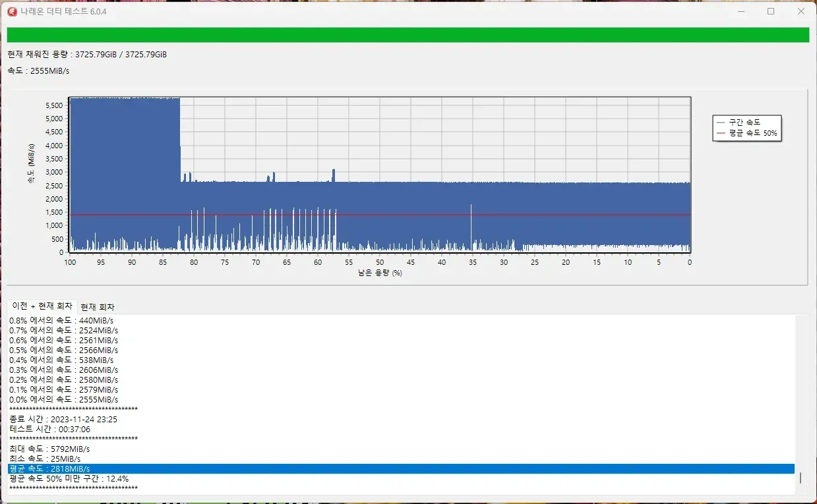Click the 종료 시간 : 2023-11-24 23:25 line
This screenshot has width=817, height=504.
pyautogui.click(x=63, y=419)
